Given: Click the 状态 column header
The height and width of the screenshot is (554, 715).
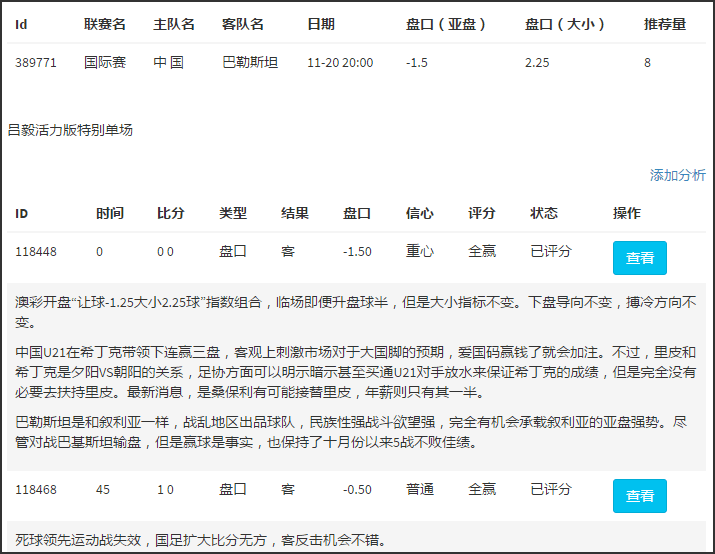Looking at the screenshot, I should point(544,213).
